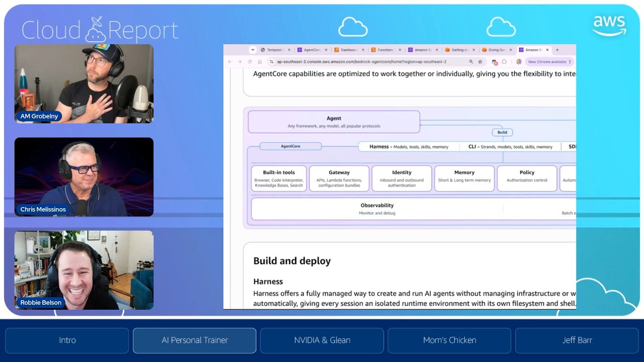Screen dimensions: 644x362
Task: Click AM Grobelny's video feed
Action: coord(84,83)
